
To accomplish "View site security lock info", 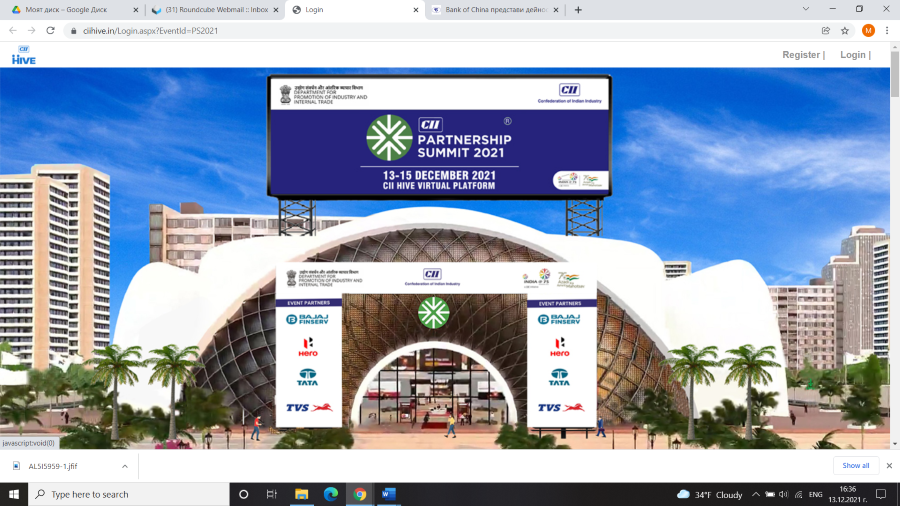I will click(73, 31).
